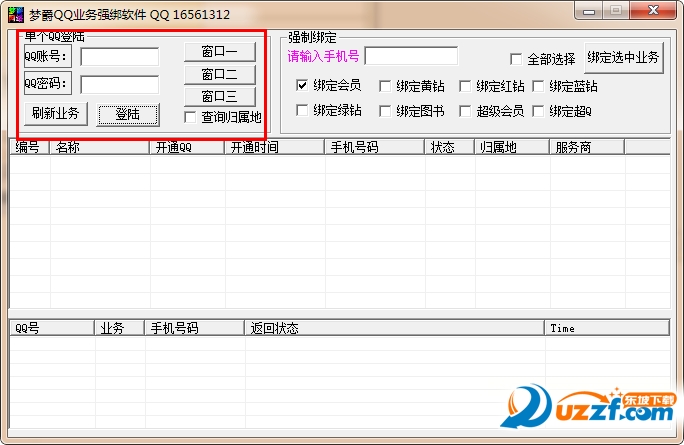Click the 名称 column header
Image resolution: width=684 pixels, height=445 pixels.
click(100, 147)
